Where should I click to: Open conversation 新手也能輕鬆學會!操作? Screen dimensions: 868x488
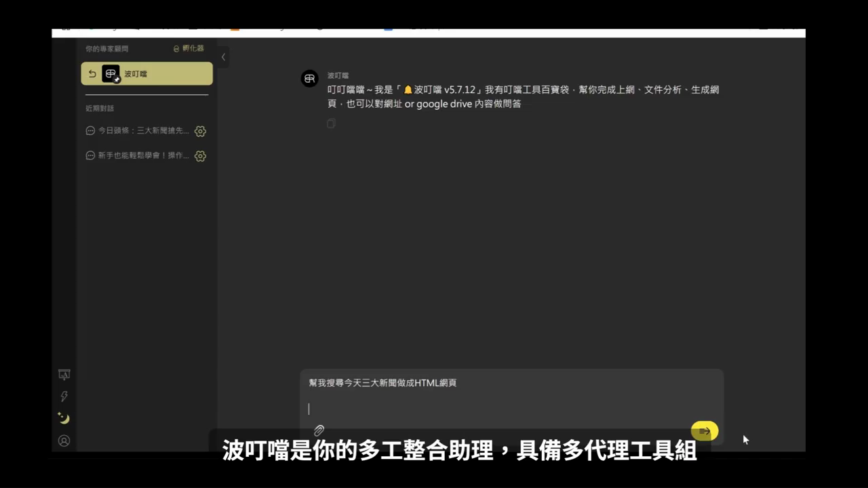coord(138,156)
